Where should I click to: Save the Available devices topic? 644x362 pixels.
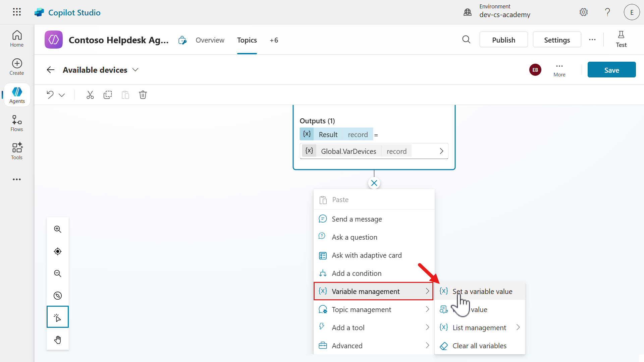pos(611,69)
